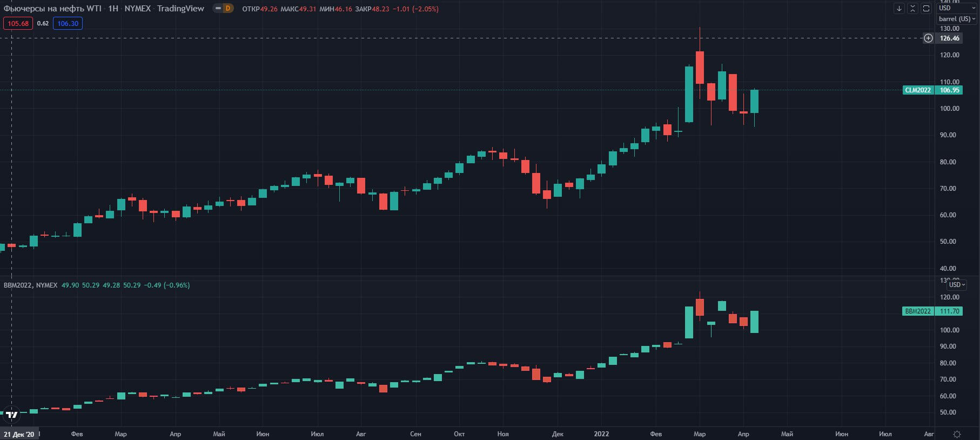Click the BBM2022 price scale label
980x440 pixels.
pyautogui.click(x=918, y=311)
